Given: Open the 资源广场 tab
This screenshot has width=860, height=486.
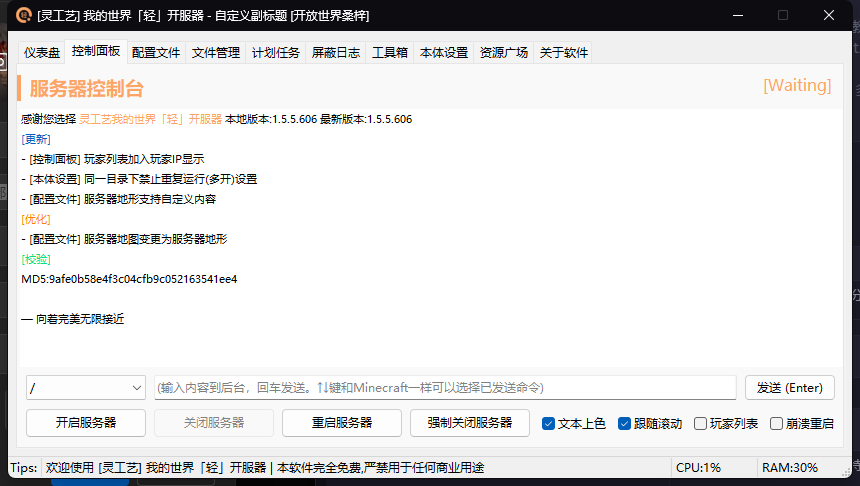Looking at the screenshot, I should click(504, 53).
